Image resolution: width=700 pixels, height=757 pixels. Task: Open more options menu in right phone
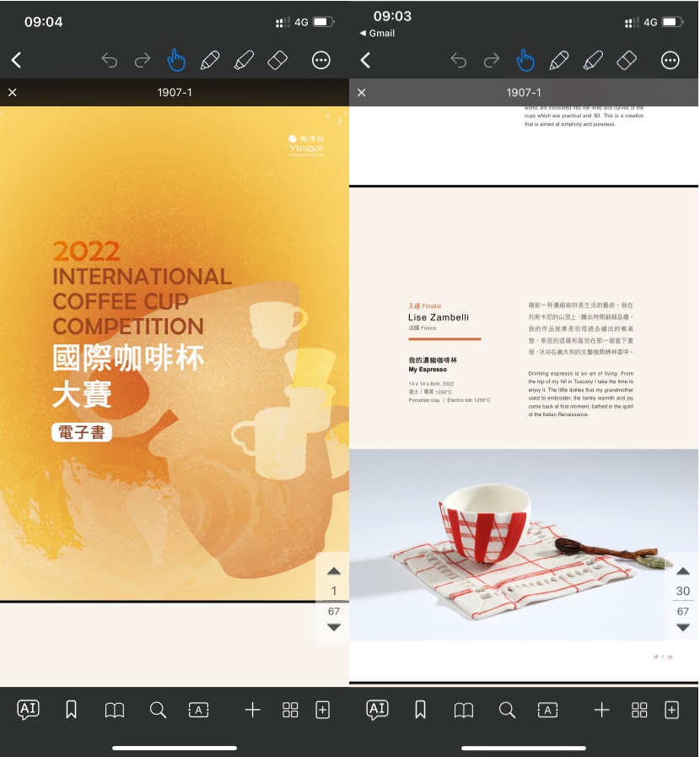point(670,61)
